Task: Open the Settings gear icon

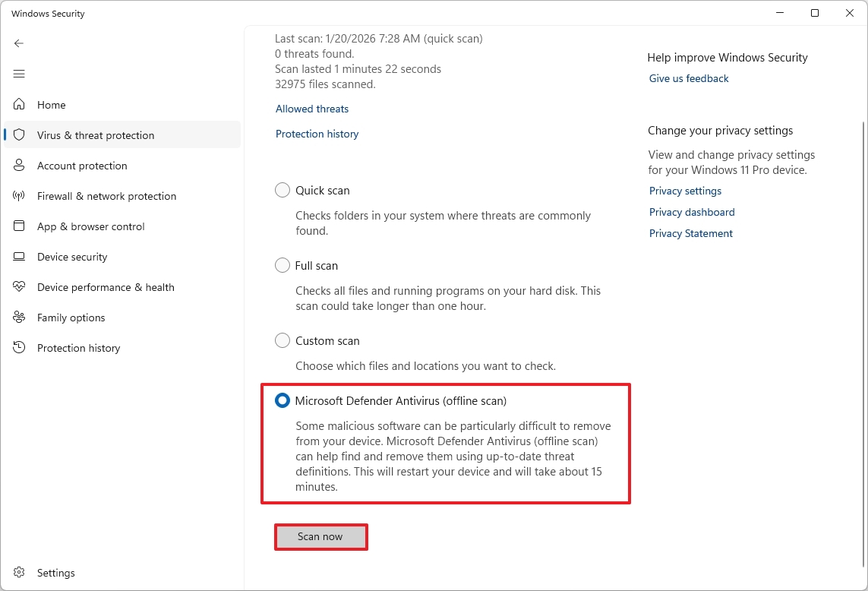Action: (x=19, y=573)
